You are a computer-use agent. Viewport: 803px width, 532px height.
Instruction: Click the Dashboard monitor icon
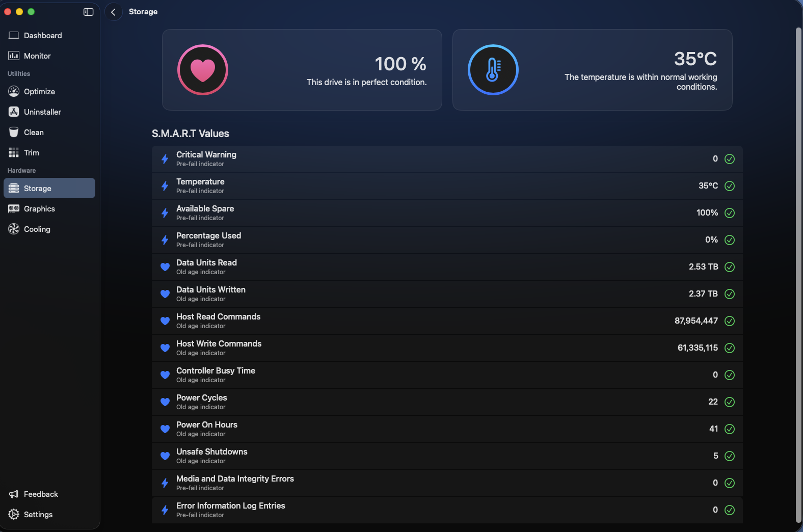tap(14, 35)
